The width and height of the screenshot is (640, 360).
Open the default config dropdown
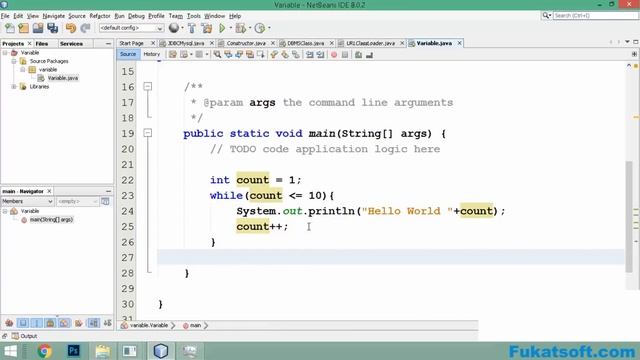pyautogui.click(x=131, y=28)
